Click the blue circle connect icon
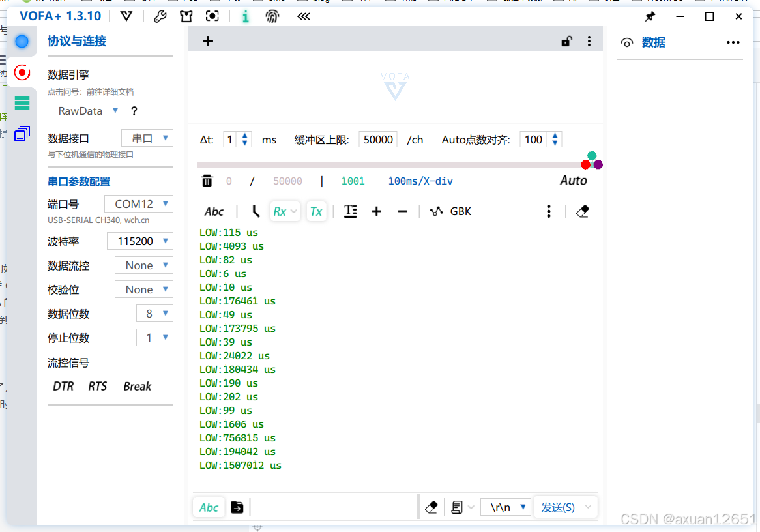 pos(22,41)
